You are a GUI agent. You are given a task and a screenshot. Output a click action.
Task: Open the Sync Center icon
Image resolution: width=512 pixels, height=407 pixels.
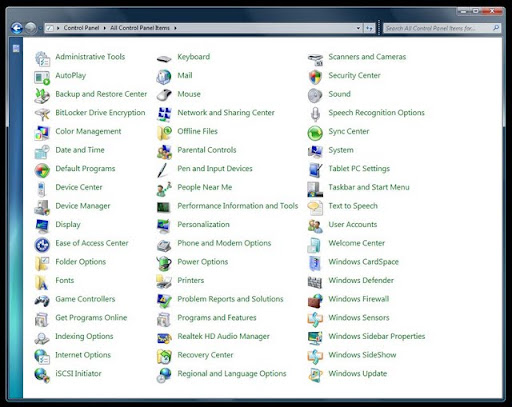coord(315,133)
